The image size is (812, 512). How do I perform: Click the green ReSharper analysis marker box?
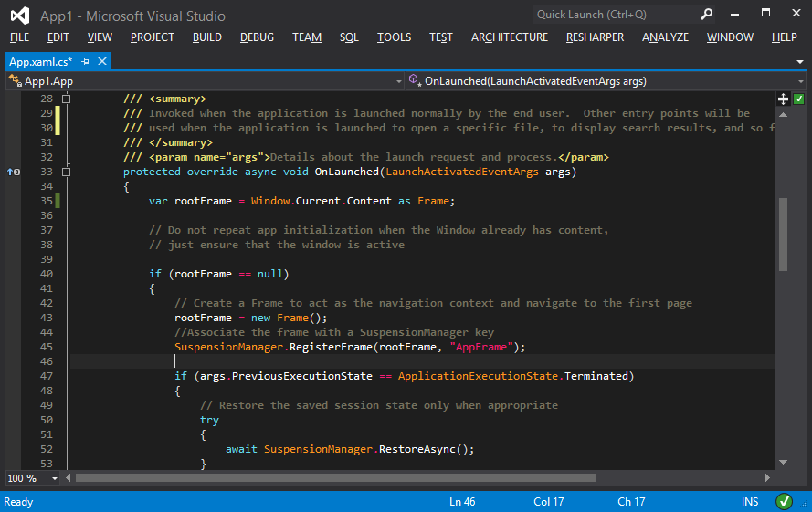(799, 99)
